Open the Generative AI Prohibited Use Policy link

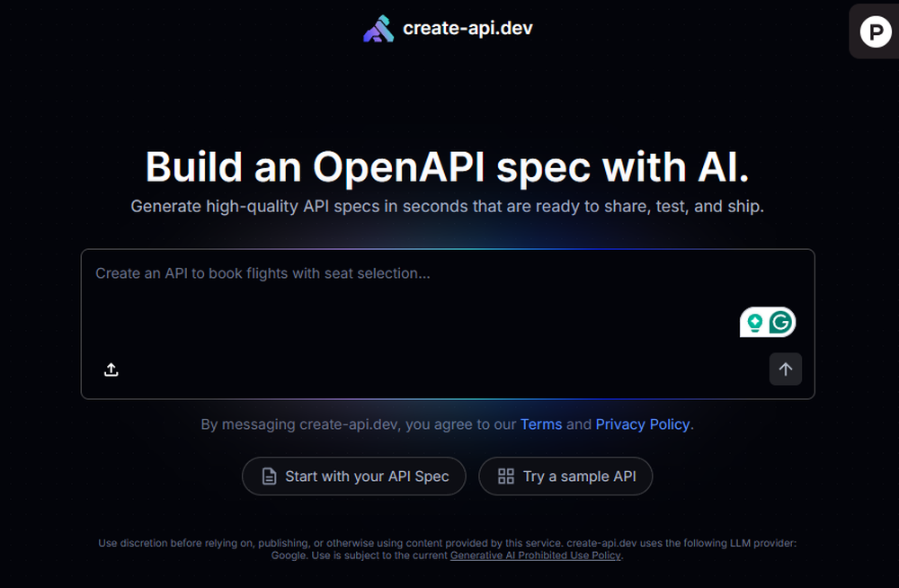click(x=535, y=555)
